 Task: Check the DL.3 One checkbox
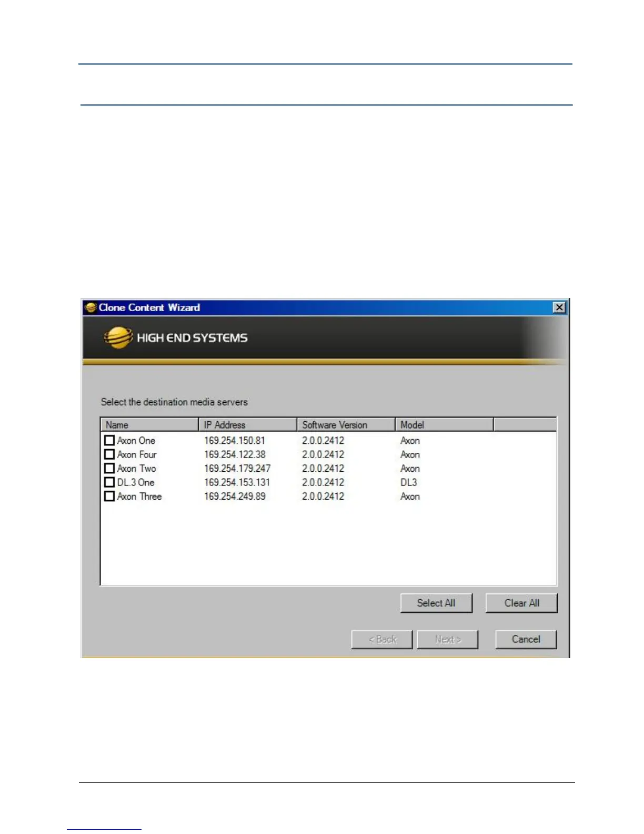(109, 482)
